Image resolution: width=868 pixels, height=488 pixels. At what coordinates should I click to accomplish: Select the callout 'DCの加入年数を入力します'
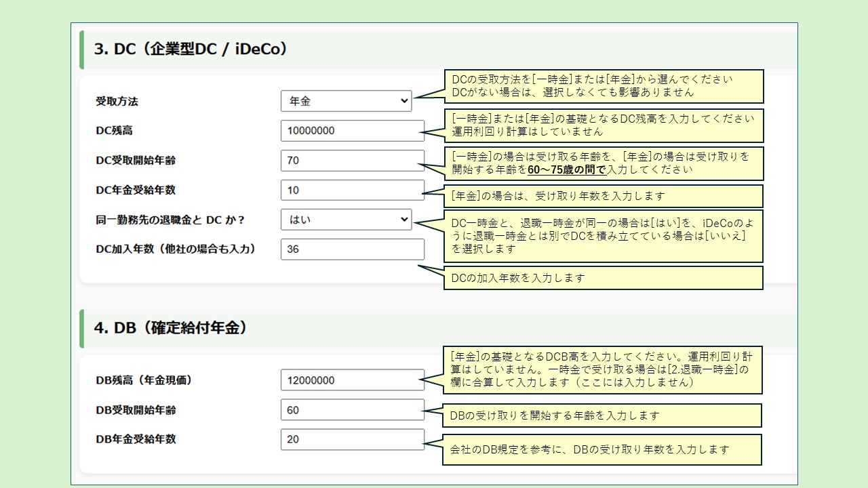pos(603,278)
